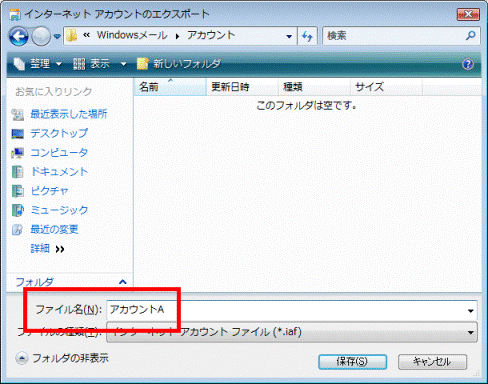Click the folder icon in address bar
The height and width of the screenshot is (384, 488).
click(x=71, y=35)
